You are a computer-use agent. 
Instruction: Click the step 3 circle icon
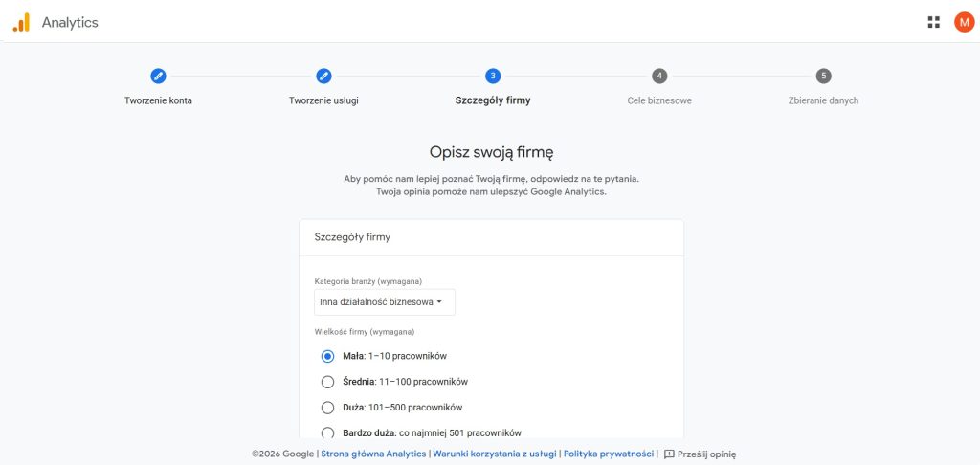[x=493, y=77]
